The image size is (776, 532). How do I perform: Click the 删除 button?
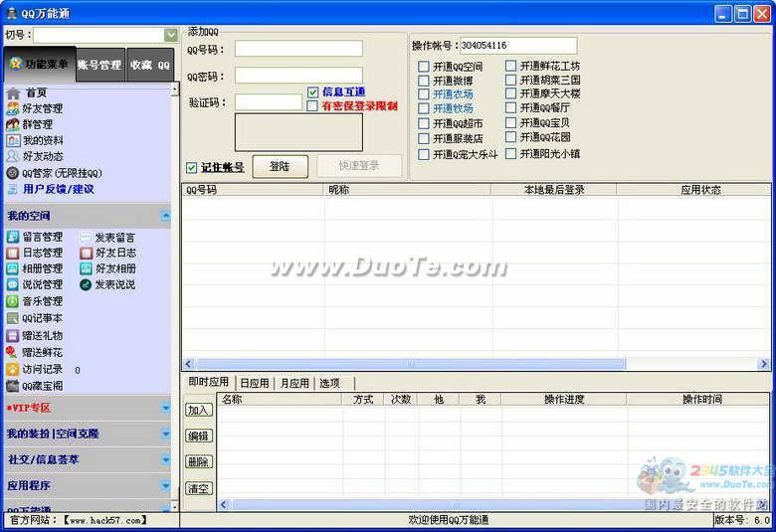click(199, 462)
